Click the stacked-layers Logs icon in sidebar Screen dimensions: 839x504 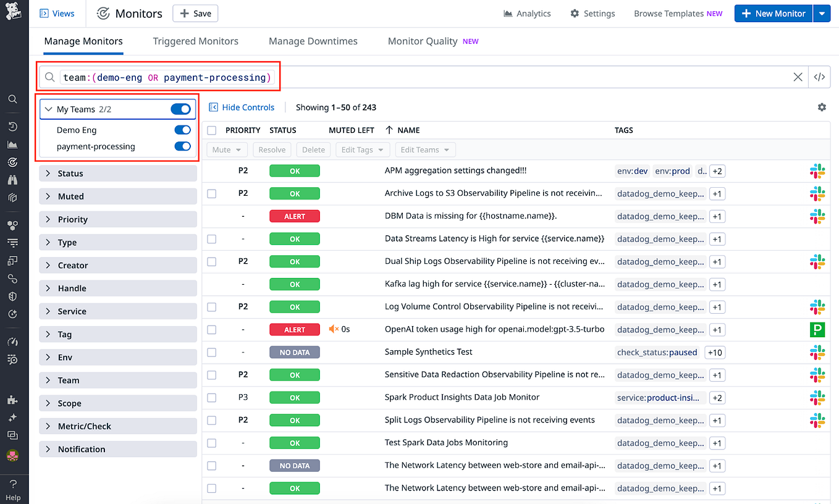pyautogui.click(x=12, y=197)
